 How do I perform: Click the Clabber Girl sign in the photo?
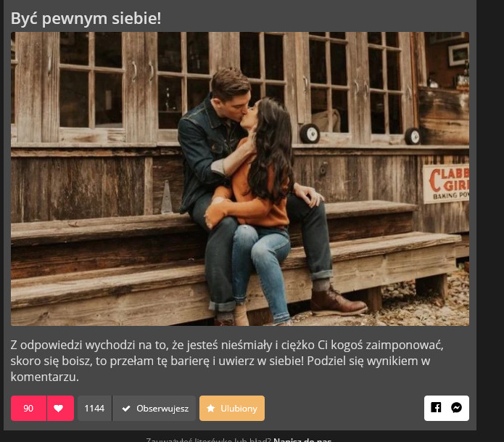pos(446,184)
